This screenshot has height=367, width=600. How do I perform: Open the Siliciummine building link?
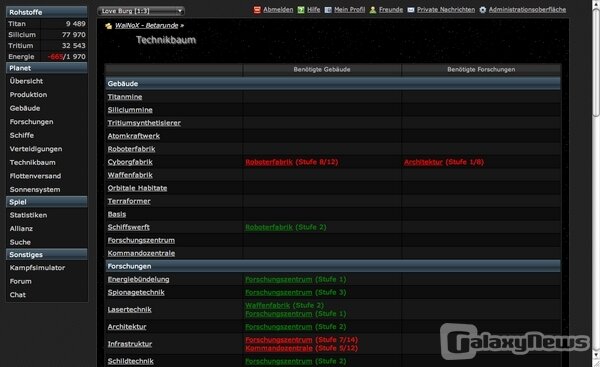pos(130,110)
